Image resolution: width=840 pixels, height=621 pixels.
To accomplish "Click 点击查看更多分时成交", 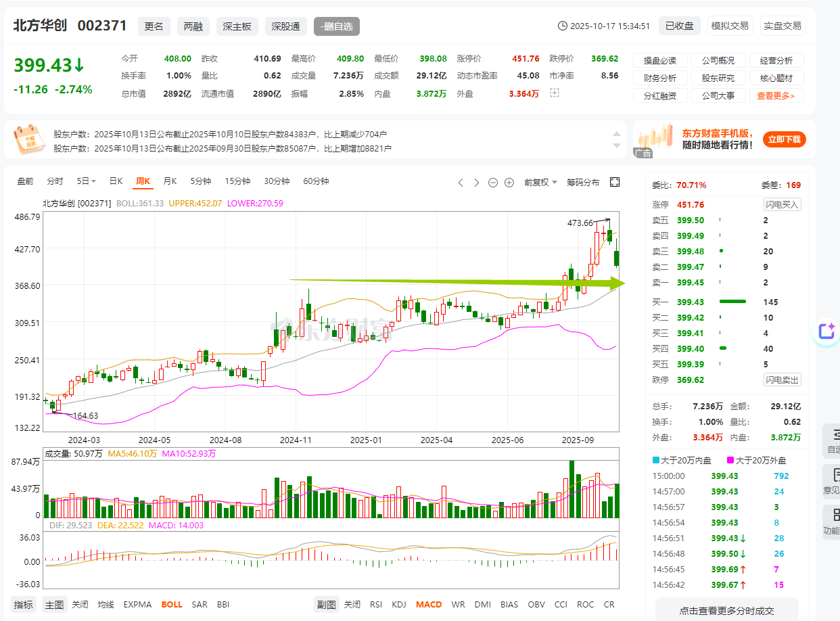I will [x=726, y=611].
